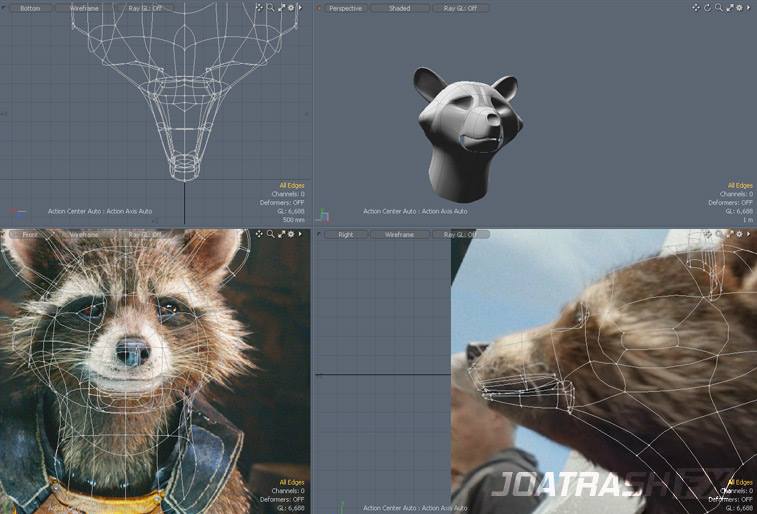Click 'Channels: 0' text in Bottom viewport
The height and width of the screenshot is (514, 757).
[288, 194]
